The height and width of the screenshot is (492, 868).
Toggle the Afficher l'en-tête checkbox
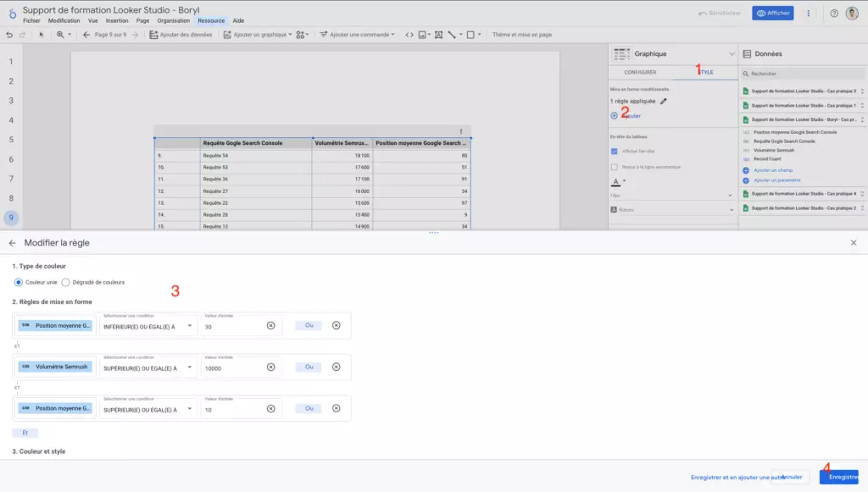(614, 152)
